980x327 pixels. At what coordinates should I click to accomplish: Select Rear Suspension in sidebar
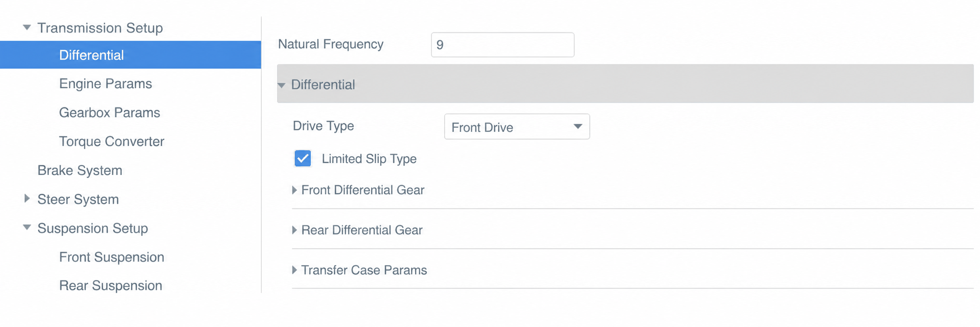[x=111, y=285]
